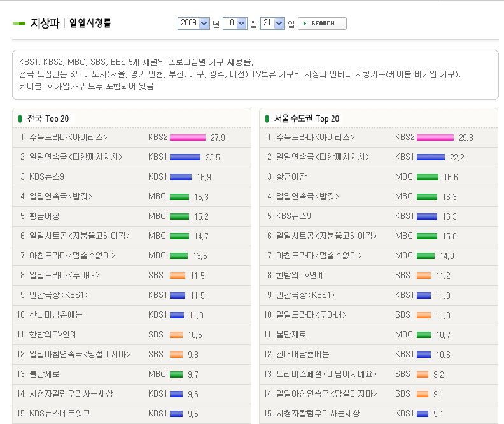Screen dimensions: 504x424
Task: Click 일일아침연속극<망설이지마> at Seoul rank 14
Action: [326, 393]
